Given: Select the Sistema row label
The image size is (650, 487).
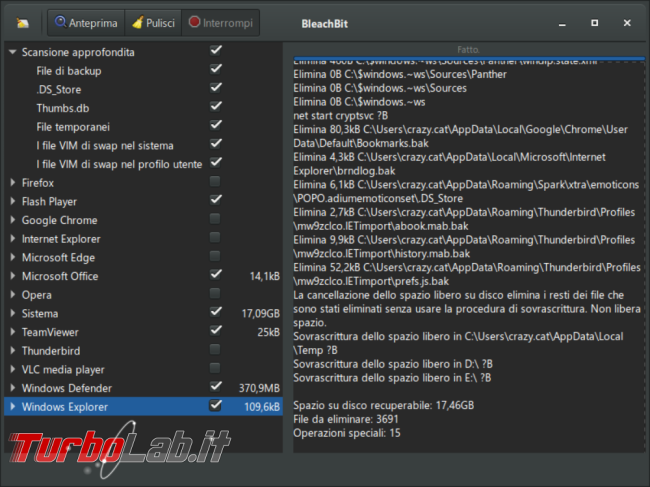Looking at the screenshot, I should [x=40, y=313].
